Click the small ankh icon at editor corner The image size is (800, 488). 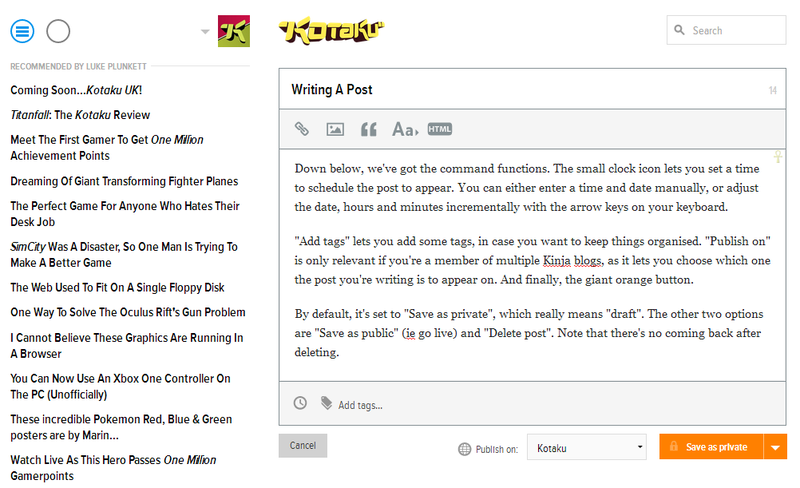[x=778, y=156]
